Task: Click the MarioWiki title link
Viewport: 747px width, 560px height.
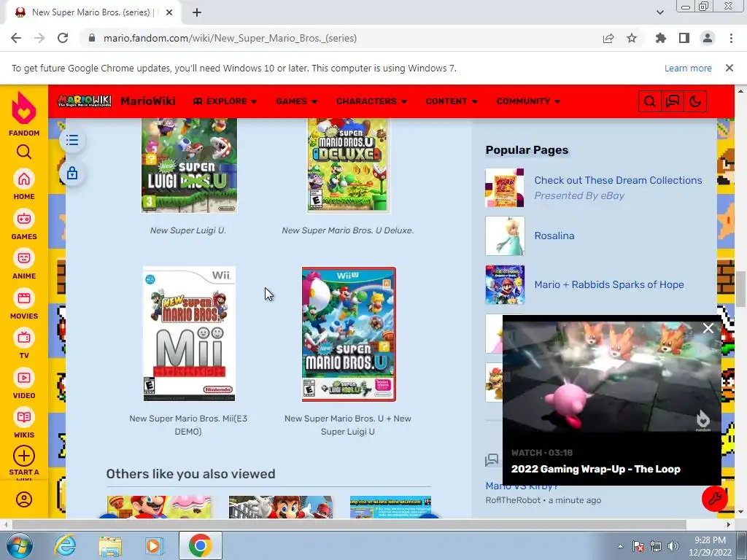Action: (x=147, y=101)
